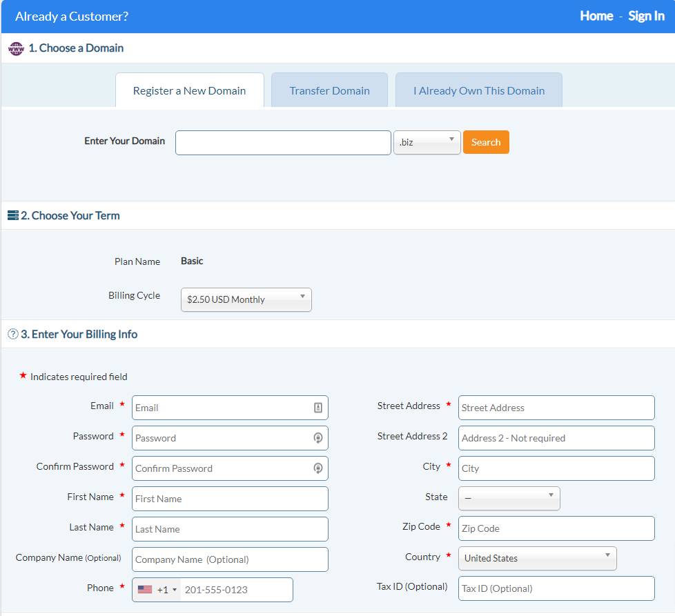
Task: Open the .biz domain extension dropdown
Action: (x=427, y=142)
